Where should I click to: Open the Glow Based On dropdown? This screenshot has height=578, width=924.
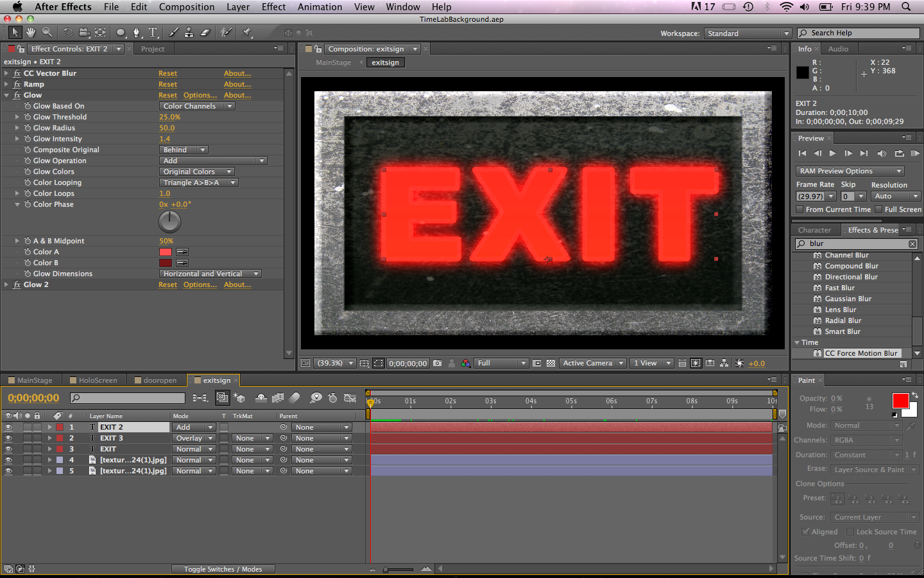pos(197,106)
